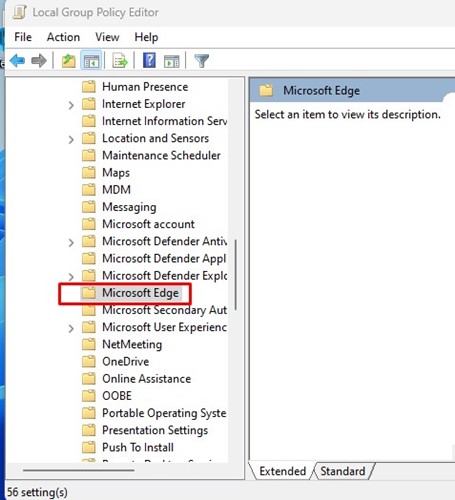Open the Action menu
Image resolution: width=455 pixels, height=500 pixels.
(x=63, y=37)
